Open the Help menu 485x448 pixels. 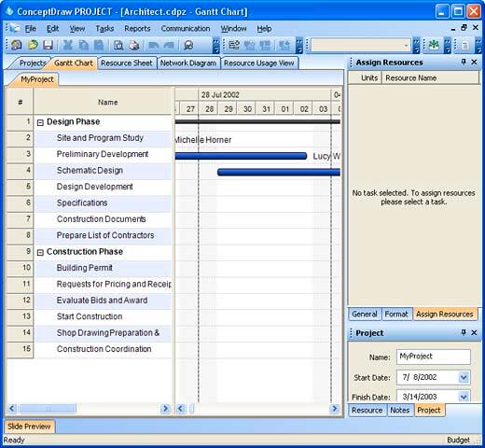264,29
